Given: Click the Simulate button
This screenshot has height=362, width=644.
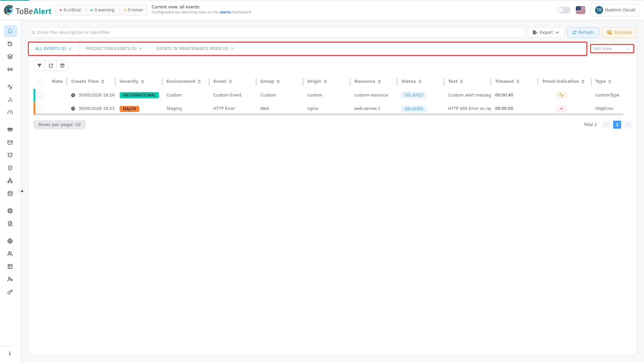Looking at the screenshot, I should click(x=620, y=33).
